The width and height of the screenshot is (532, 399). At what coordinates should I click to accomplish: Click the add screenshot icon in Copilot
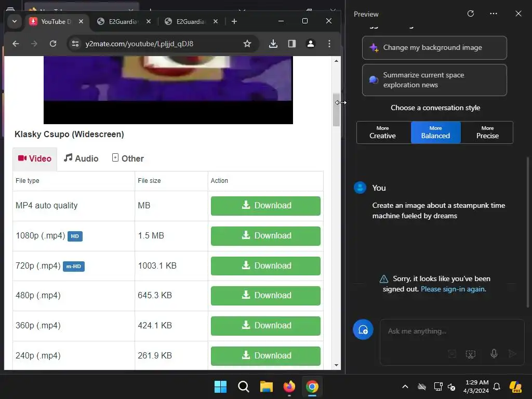coord(470,354)
